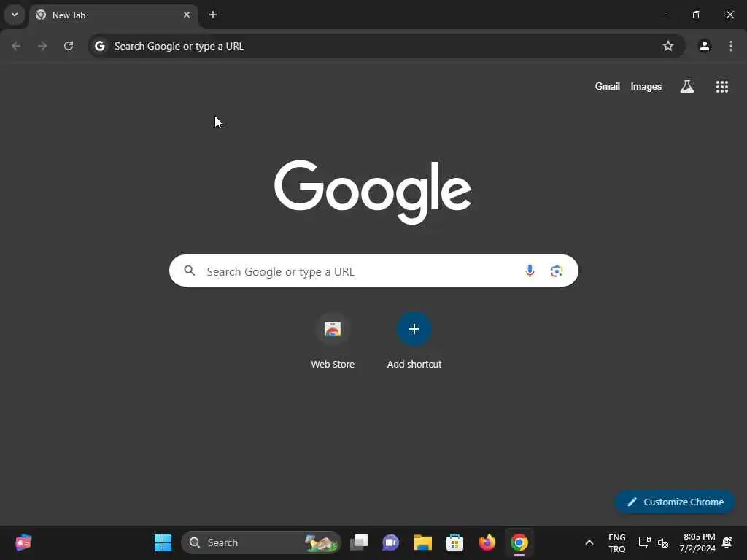The image size is (747, 560).
Task: Open the Google apps grid
Action: (721, 86)
